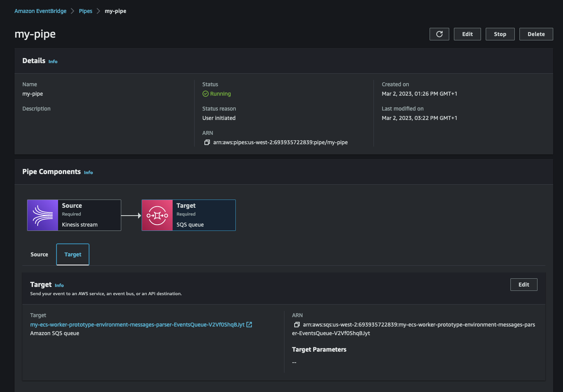Click the SQS queue ARN text

tap(414, 329)
